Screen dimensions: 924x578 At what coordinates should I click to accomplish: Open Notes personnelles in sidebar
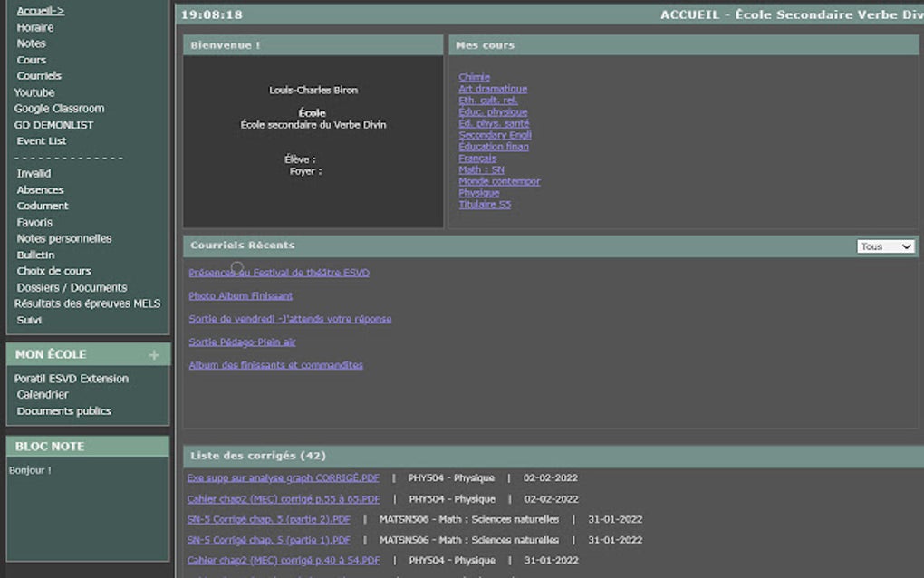pos(63,238)
